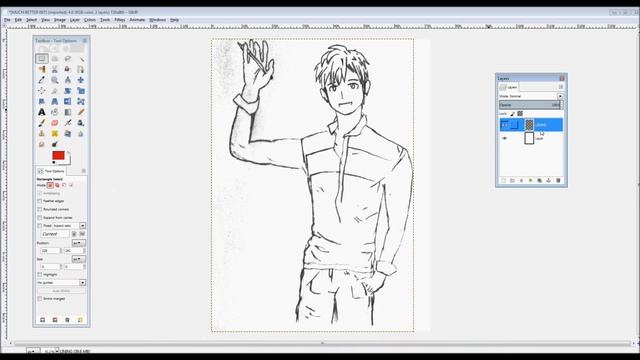The width and height of the screenshot is (640, 360).
Task: Click the Current aspect ratio field
Action: 55,234
